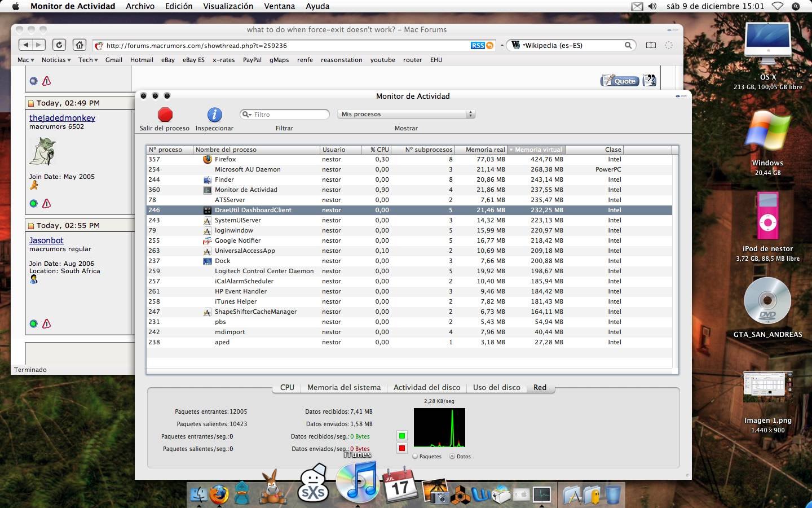
Task: Select the Datos radio button
Action: [452, 456]
